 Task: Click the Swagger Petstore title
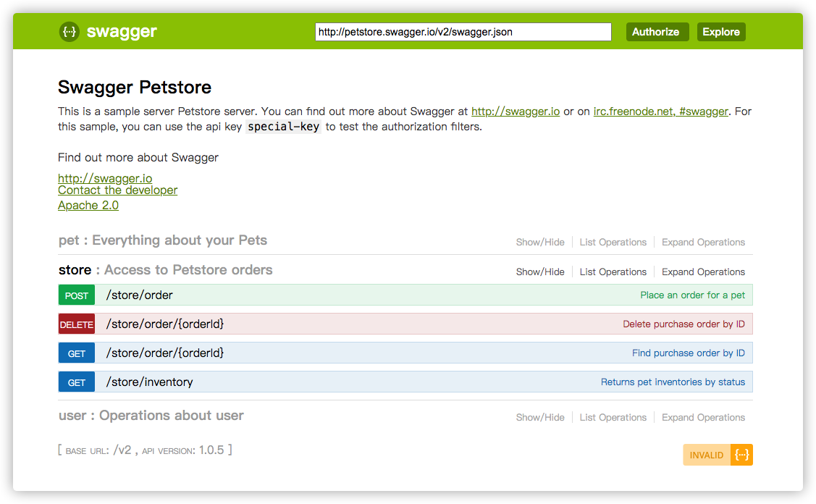pyautogui.click(x=135, y=88)
